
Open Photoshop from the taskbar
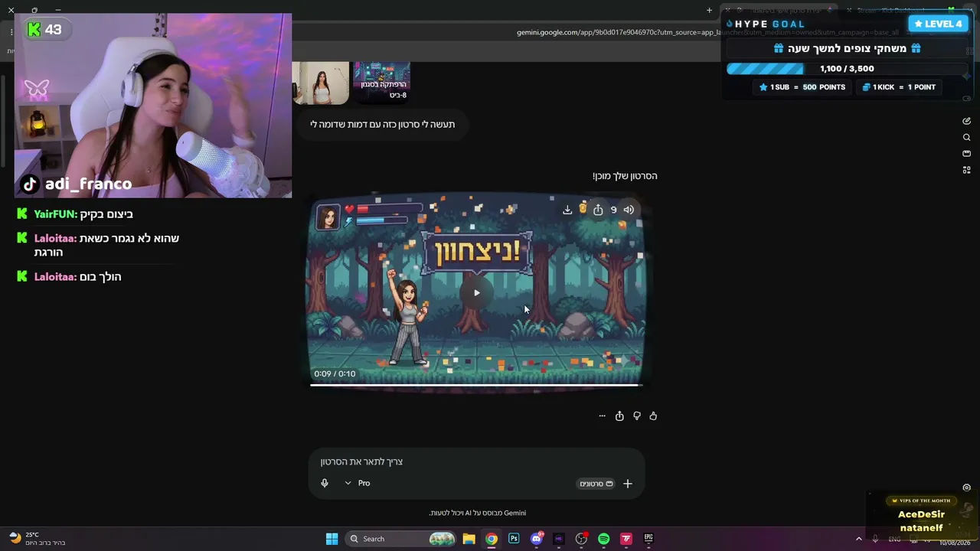(x=514, y=539)
